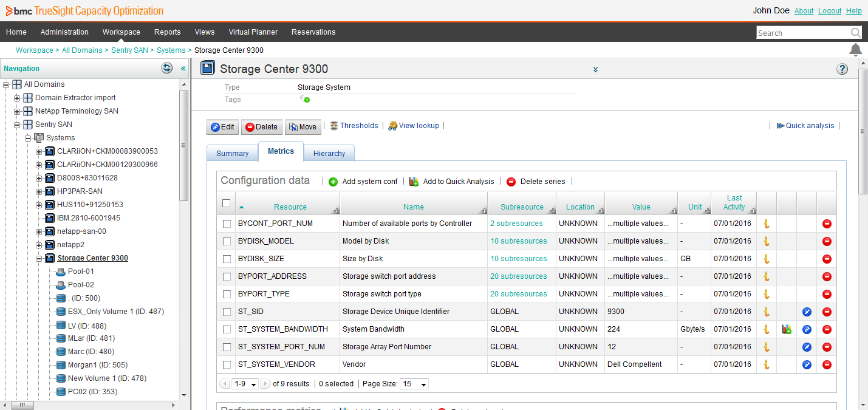Switch to the Summary tab

(x=233, y=153)
